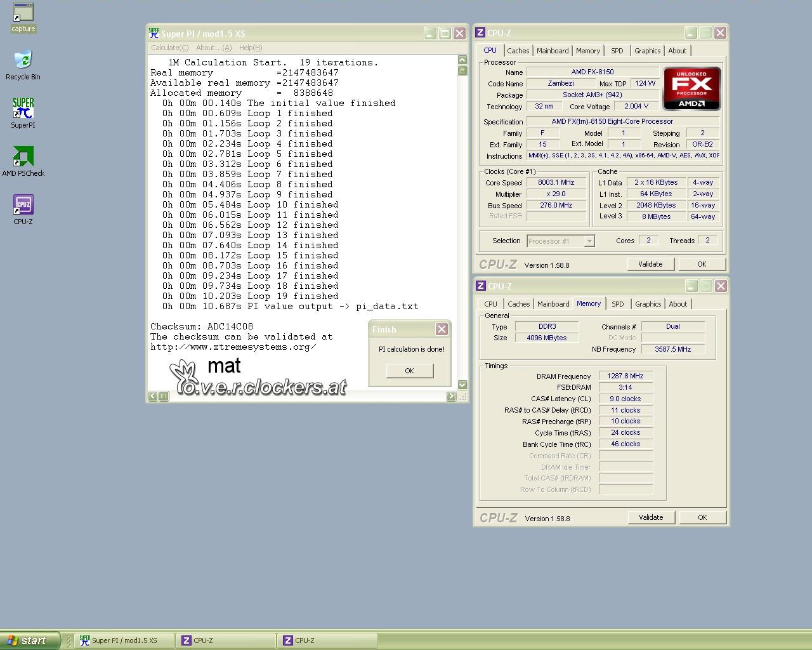Select Caches tab in lower CPU-Z window

[x=518, y=304]
